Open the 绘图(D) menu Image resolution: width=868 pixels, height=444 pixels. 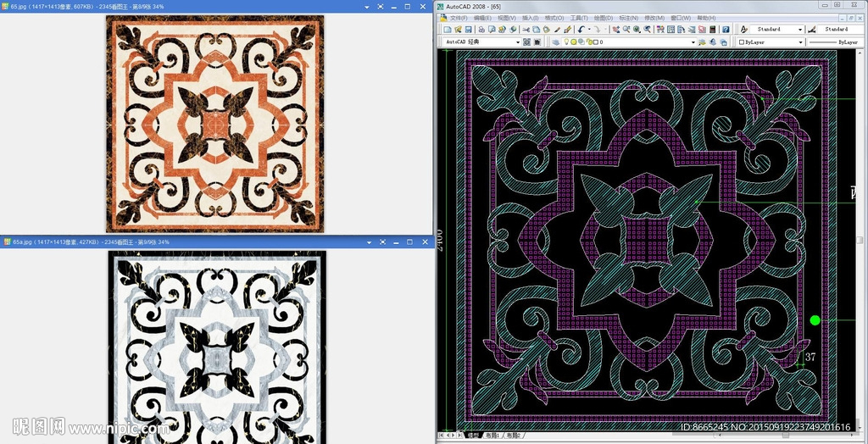pos(604,18)
